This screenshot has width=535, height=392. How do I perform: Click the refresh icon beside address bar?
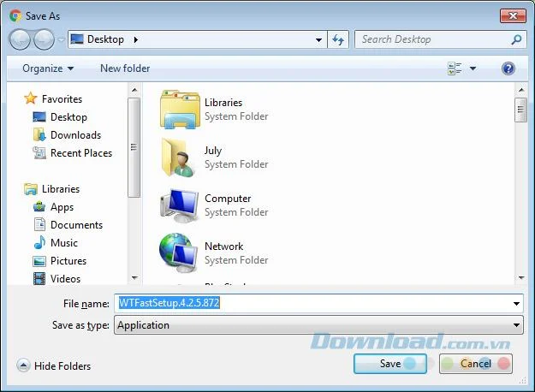[338, 39]
